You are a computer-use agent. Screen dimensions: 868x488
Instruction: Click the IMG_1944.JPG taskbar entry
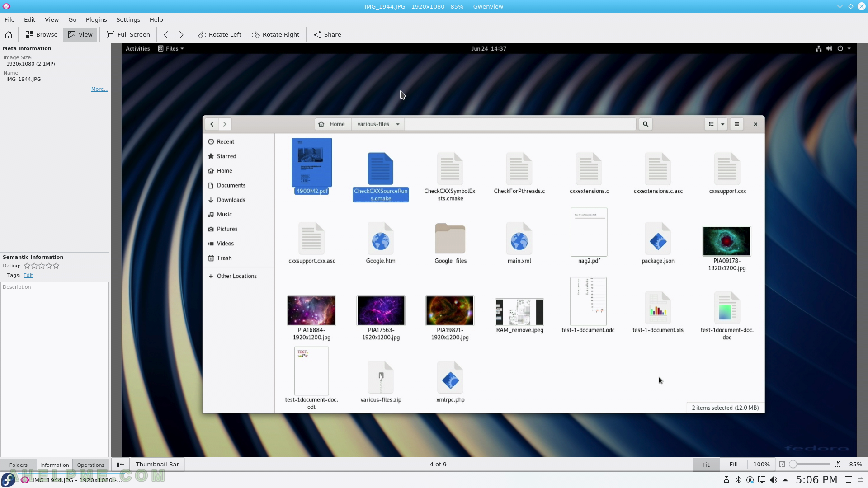(72, 480)
